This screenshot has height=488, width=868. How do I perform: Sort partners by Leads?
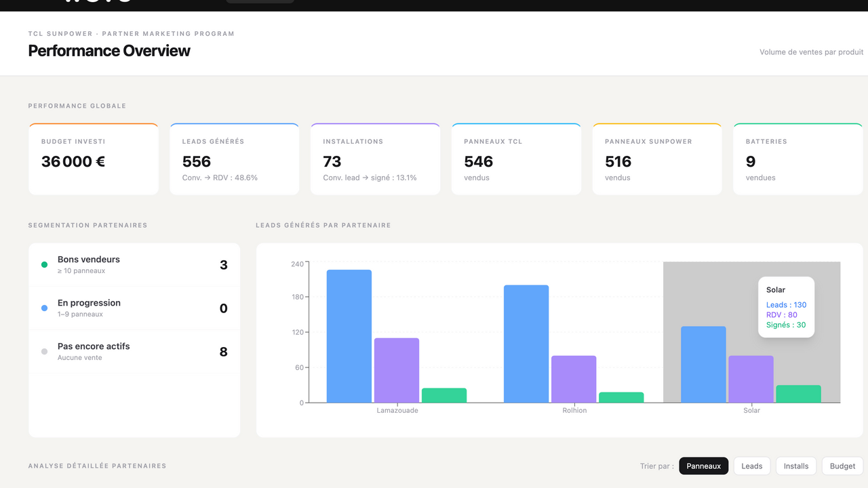tap(751, 466)
